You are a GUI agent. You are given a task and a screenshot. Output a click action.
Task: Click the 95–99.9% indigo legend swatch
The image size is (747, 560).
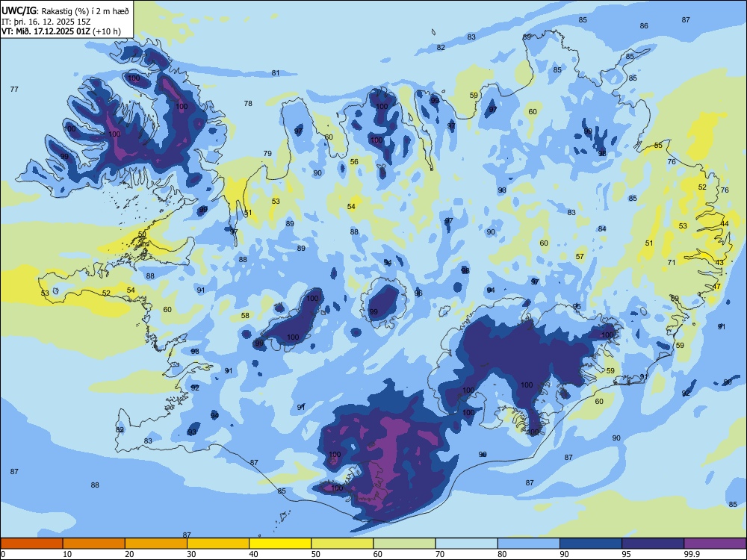pos(653,544)
